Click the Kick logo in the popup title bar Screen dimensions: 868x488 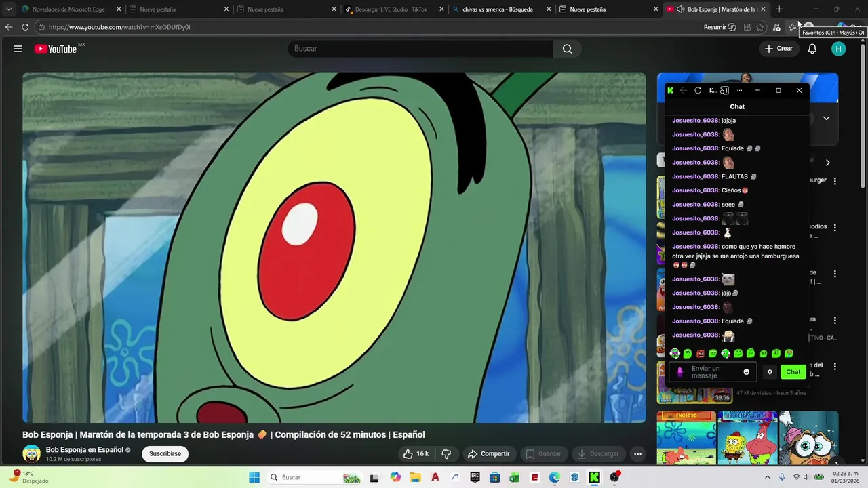[670, 90]
